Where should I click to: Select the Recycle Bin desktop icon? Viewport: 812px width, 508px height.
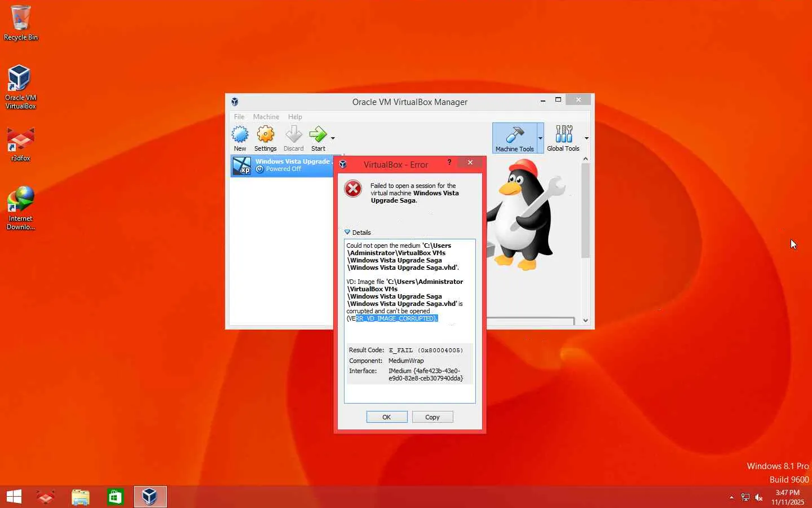pos(21,23)
